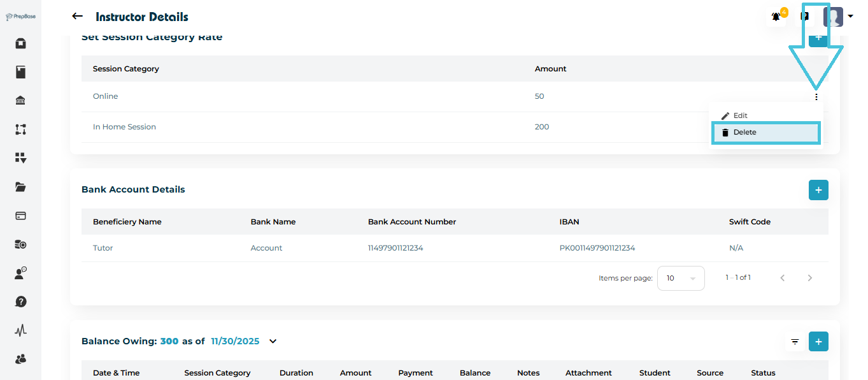The height and width of the screenshot is (380, 868).
Task: Click the credit card sidebar icon
Action: (20, 216)
